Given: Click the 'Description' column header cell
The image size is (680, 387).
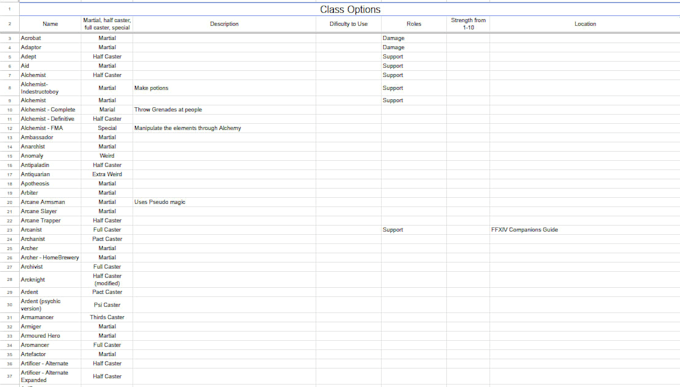Looking at the screenshot, I should pyautogui.click(x=224, y=24).
